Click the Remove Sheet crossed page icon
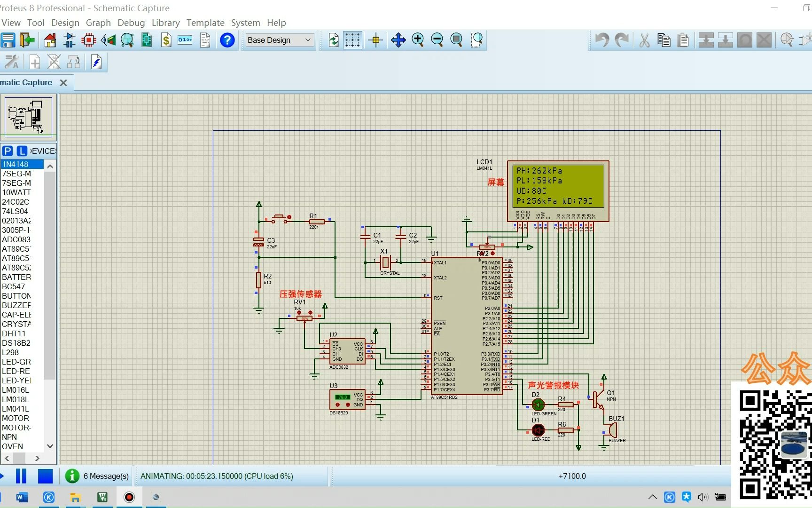 (x=54, y=62)
